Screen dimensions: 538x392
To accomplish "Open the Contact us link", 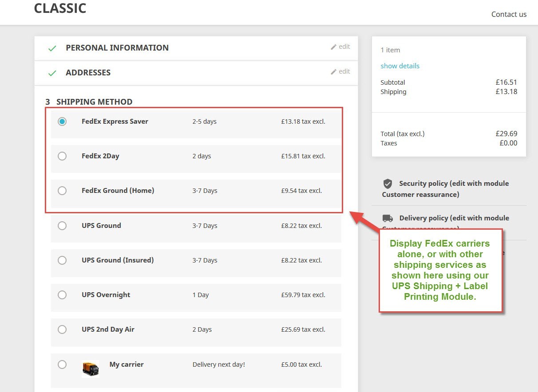I will 509,14.
